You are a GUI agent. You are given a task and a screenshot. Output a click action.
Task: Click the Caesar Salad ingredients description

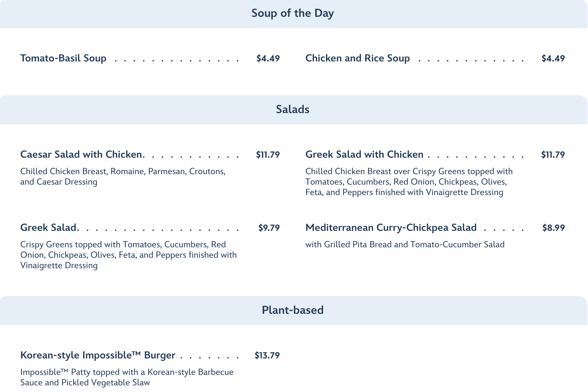[123, 176]
